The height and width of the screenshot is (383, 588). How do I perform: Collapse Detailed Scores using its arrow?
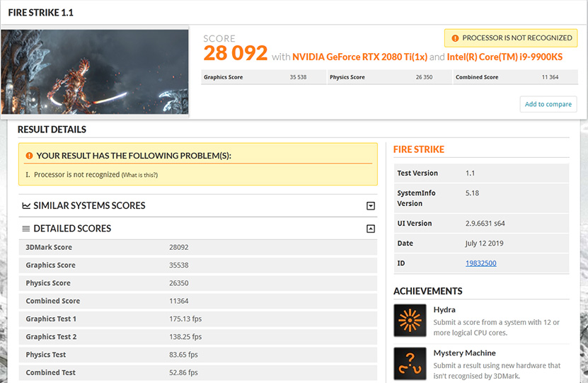pos(370,229)
